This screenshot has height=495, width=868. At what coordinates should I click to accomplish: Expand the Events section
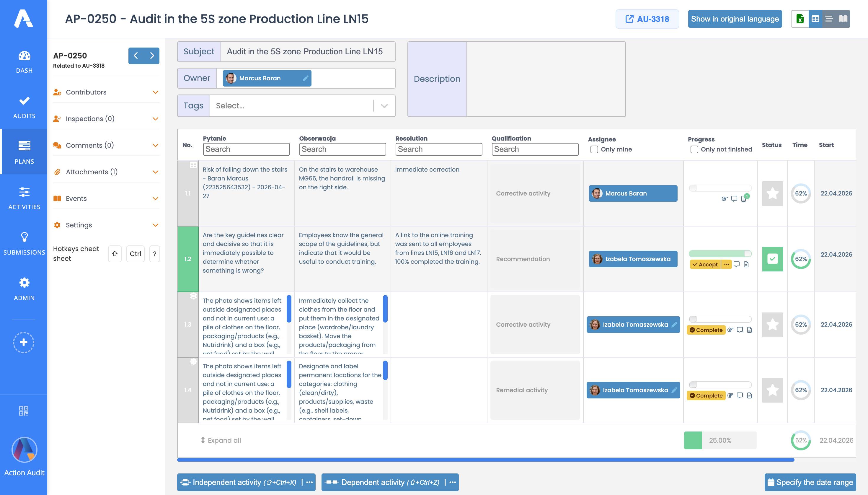[x=106, y=198]
